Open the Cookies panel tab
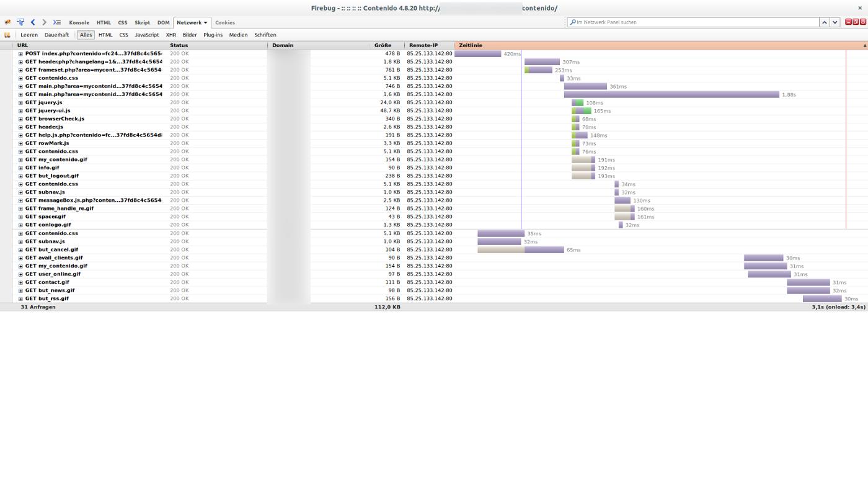Image resolution: width=868 pixels, height=489 pixels. 224,23
